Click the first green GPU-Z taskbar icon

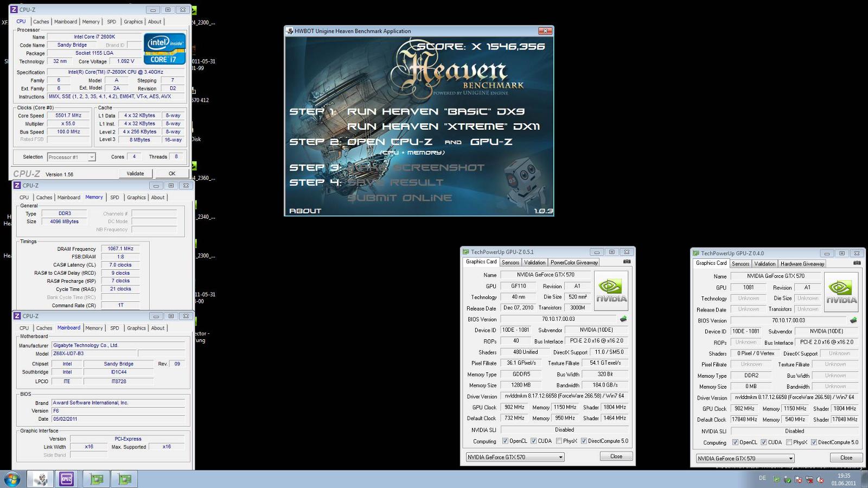pos(97,479)
